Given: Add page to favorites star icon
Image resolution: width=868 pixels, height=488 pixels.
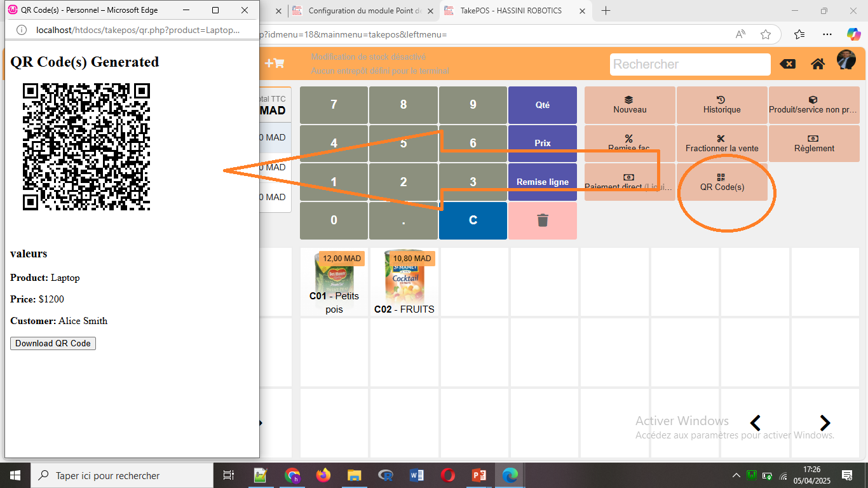Looking at the screenshot, I should [766, 34].
